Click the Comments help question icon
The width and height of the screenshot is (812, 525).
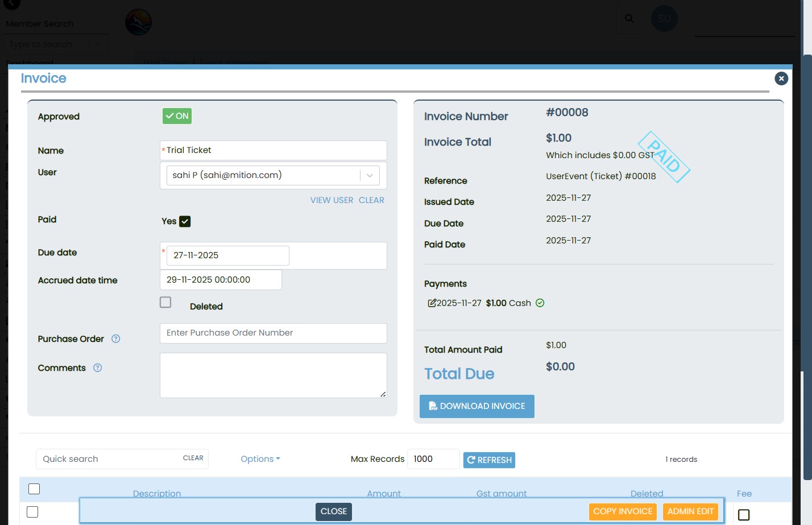coord(98,368)
